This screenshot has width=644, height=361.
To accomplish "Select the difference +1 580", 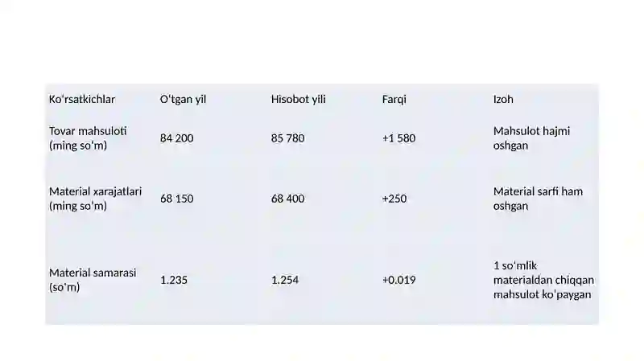I will coord(398,138).
